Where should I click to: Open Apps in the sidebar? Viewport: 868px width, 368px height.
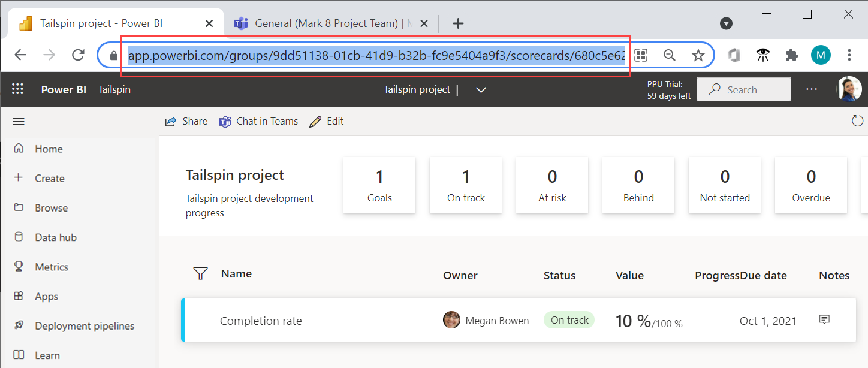click(x=46, y=296)
